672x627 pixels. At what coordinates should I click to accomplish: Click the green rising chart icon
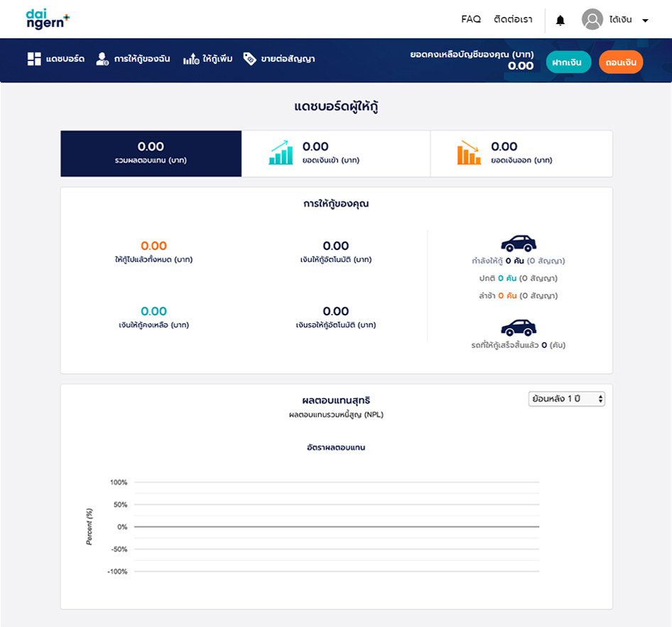pyautogui.click(x=281, y=153)
